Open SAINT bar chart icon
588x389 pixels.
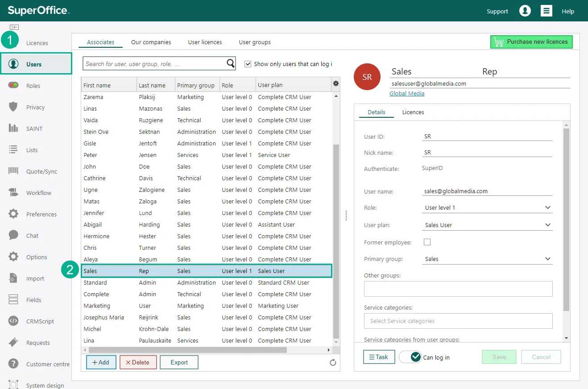(x=13, y=128)
